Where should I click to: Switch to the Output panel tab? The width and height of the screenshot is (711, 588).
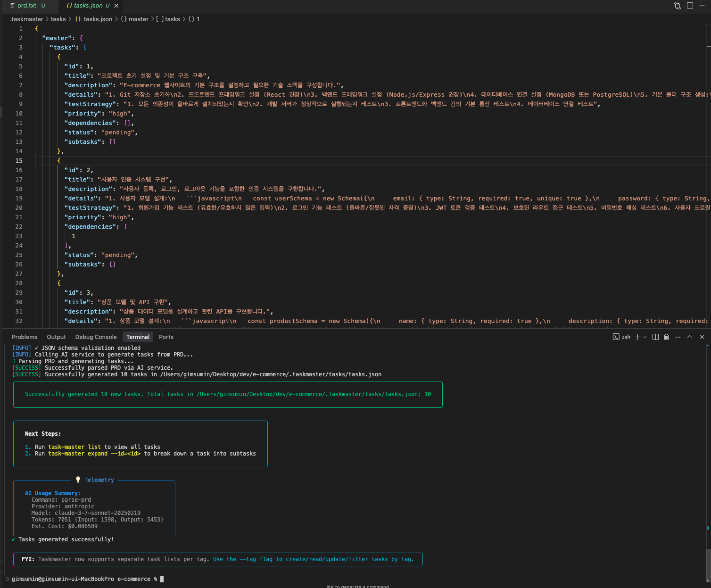click(56, 337)
